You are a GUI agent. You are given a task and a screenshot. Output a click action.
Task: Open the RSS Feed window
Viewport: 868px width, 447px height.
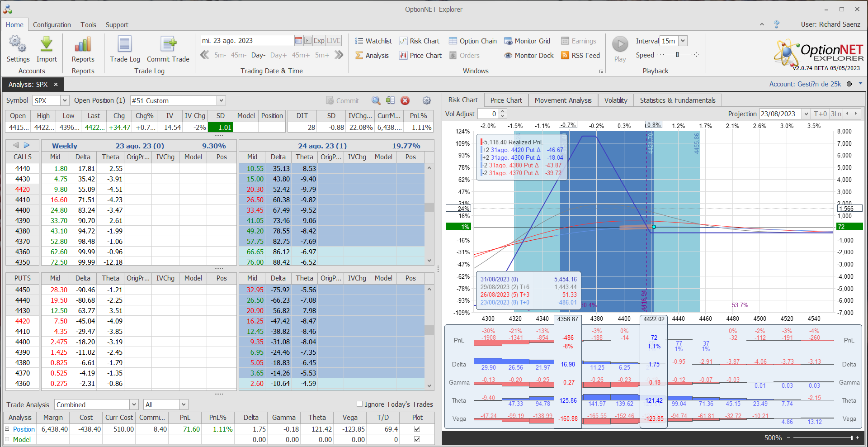click(x=580, y=56)
